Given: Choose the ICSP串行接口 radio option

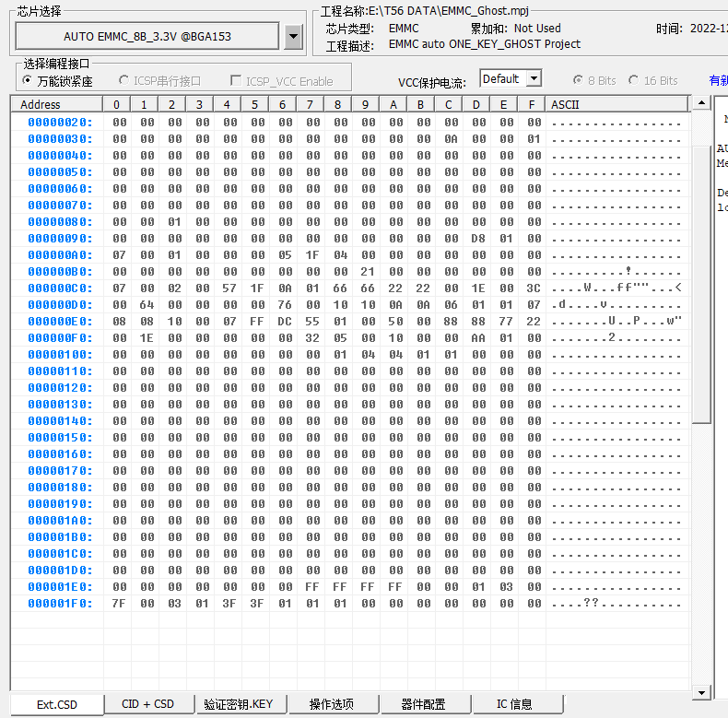Looking at the screenshot, I should point(123,81).
